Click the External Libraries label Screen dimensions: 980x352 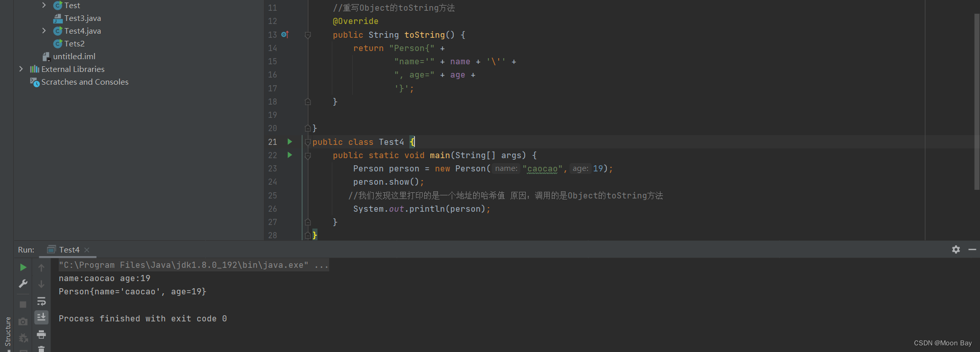(x=73, y=69)
